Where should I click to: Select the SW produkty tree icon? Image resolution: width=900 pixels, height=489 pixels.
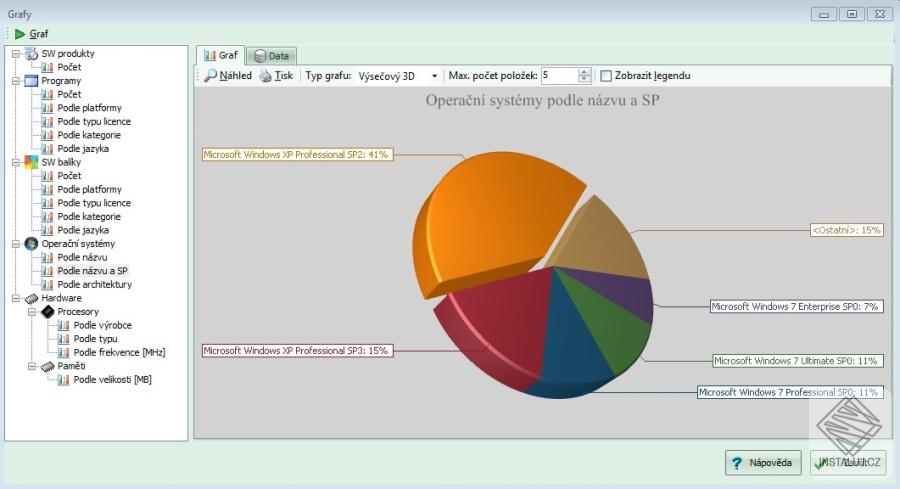tap(32, 53)
